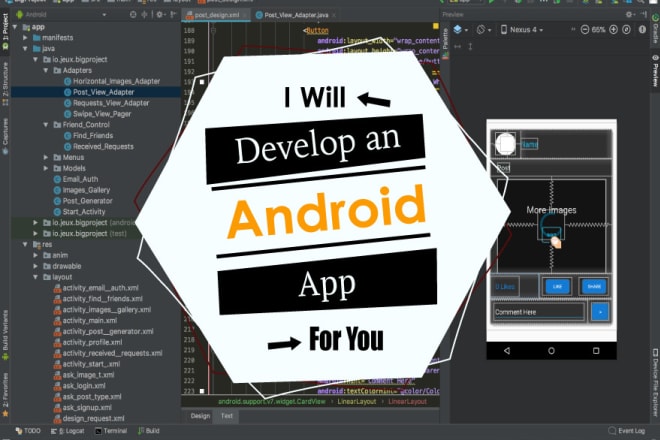Select activity_profile.xml layout file
This screenshot has height=440, width=660.
pyautogui.click(x=88, y=342)
